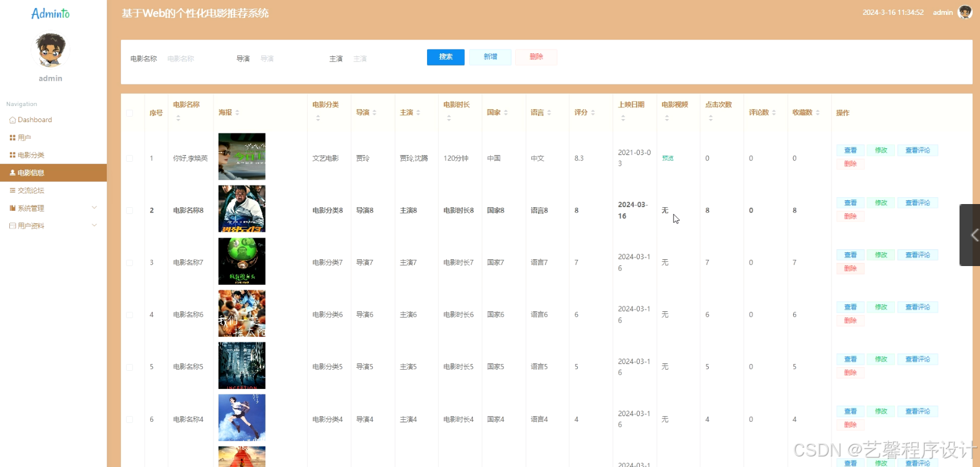Open poster thumbnail of 电影名称4
Viewport: 980px width, 467px height.
pyautogui.click(x=242, y=417)
